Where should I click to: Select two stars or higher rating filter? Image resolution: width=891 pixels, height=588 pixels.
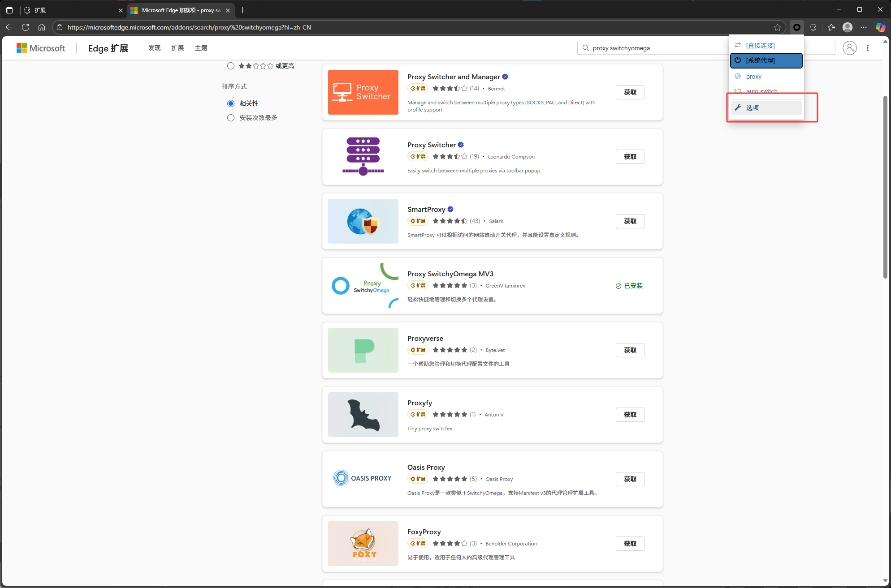pyautogui.click(x=231, y=66)
